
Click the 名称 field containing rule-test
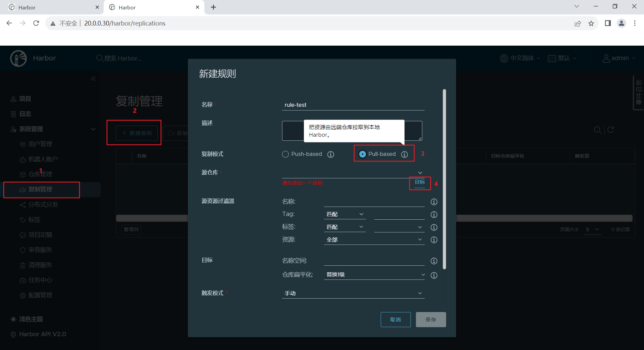(x=353, y=105)
